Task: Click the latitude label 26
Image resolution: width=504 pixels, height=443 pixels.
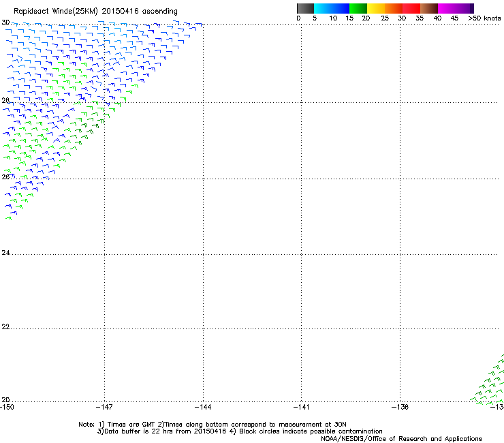Action: click(5, 177)
